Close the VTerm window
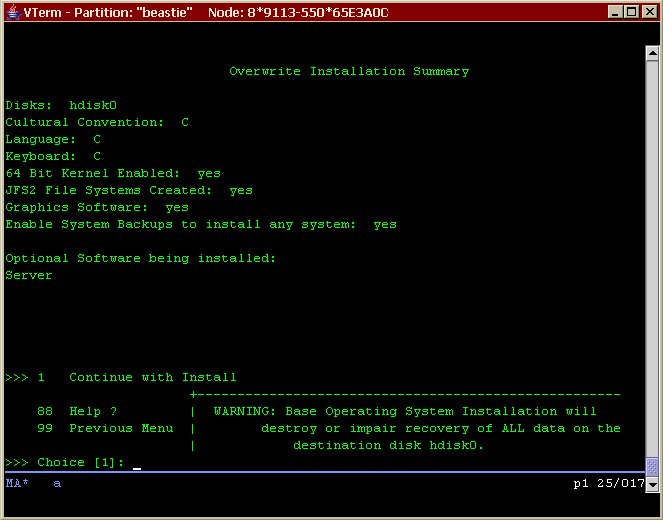 tap(647, 12)
